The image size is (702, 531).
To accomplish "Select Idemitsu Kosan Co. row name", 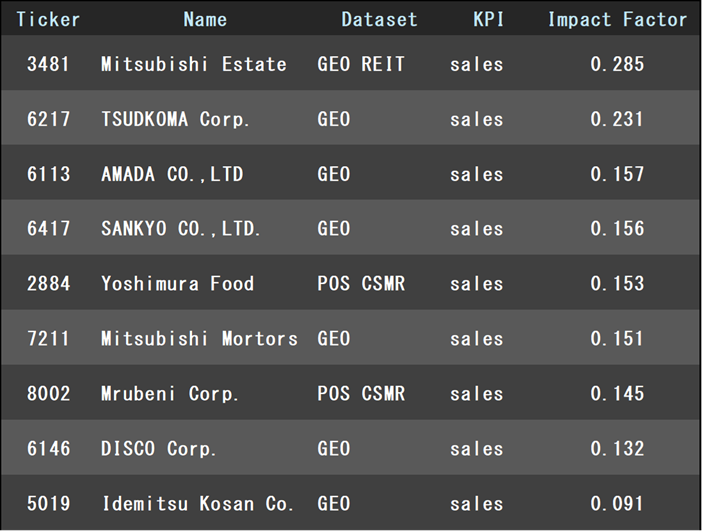I will [198, 504].
